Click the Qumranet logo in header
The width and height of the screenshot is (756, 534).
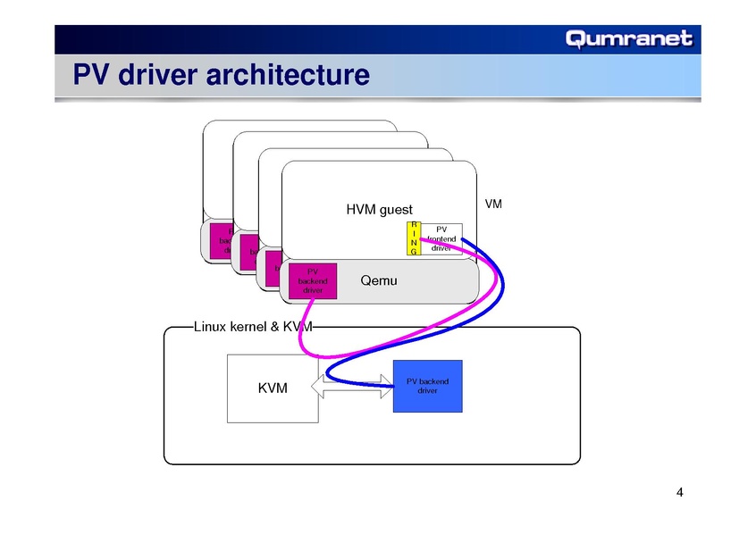pos(629,38)
